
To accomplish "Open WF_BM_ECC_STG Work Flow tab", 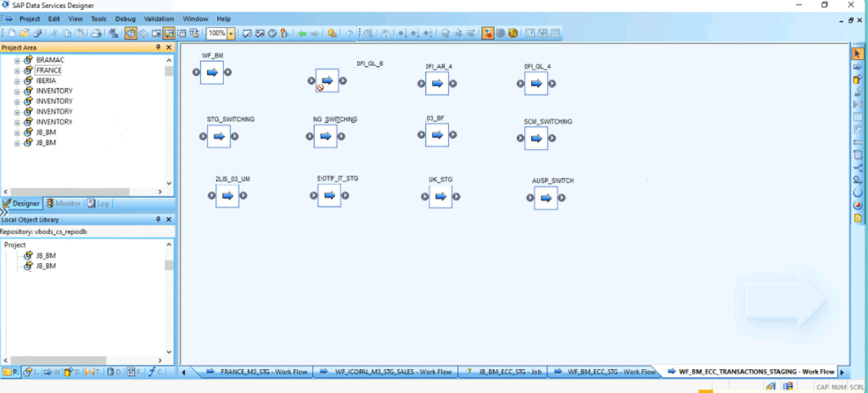I will pos(603,372).
